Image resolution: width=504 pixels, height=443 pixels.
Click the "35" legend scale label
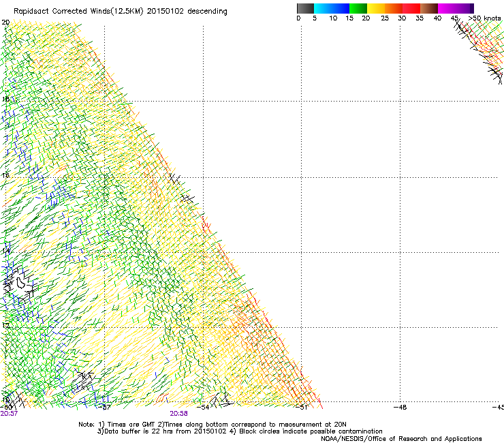[420, 18]
